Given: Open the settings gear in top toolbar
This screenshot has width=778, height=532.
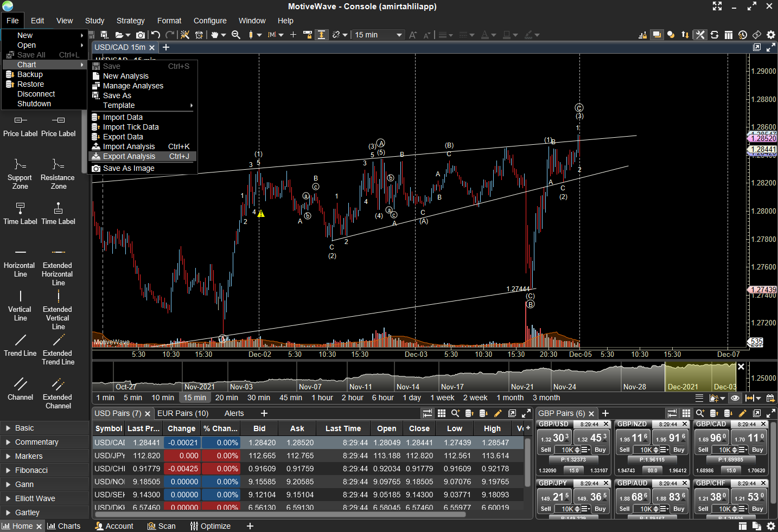Looking at the screenshot, I should click(771, 35).
